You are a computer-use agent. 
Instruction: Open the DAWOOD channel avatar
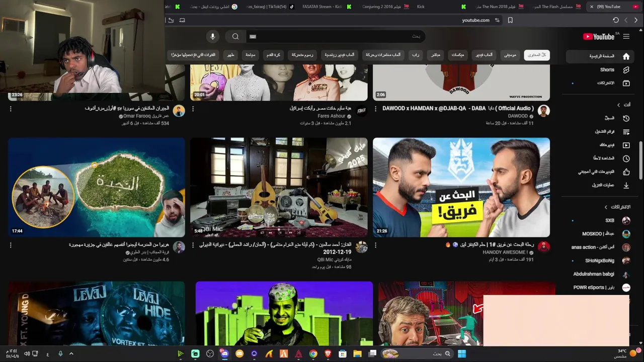[543, 111]
